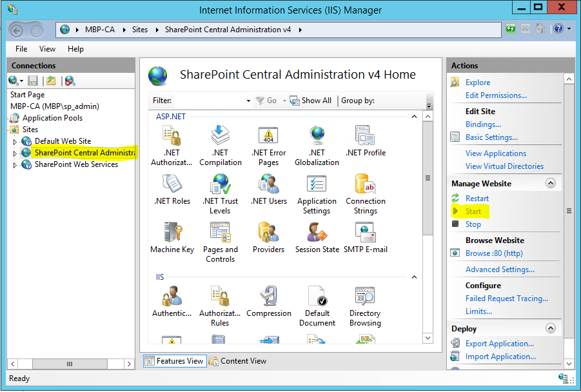Image resolution: width=581 pixels, height=392 pixels.
Task: Click the Explore action link
Action: click(478, 83)
